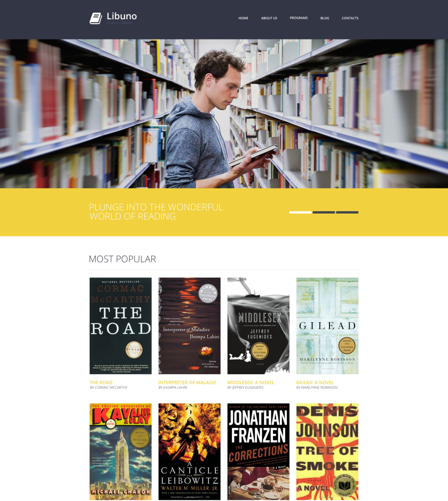Viewport: 448px width, 501px height.
Task: Open The Road book cover
Action: (121, 326)
